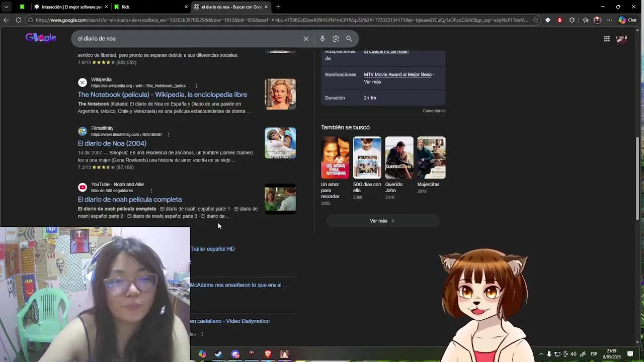This screenshot has width=644, height=362.
Task: Open the white tag extension icon
Action: pyautogui.click(x=547, y=20)
